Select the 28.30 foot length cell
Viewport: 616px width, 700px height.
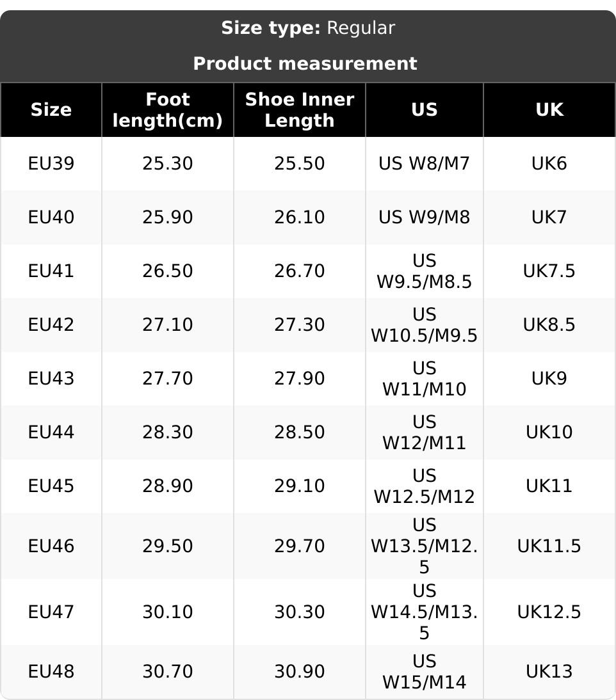[x=168, y=433]
